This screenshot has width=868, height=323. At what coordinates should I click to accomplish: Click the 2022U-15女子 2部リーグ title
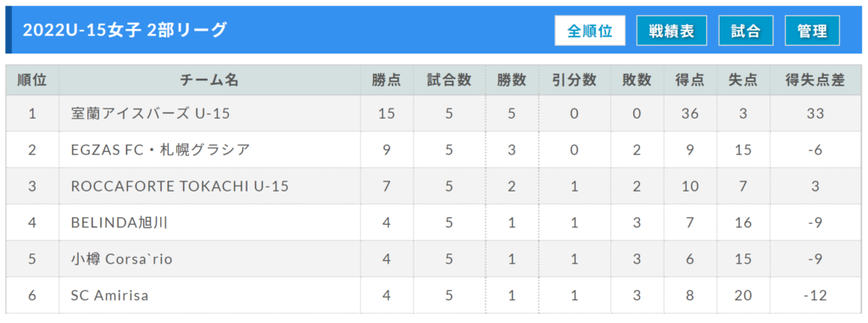coord(125,30)
